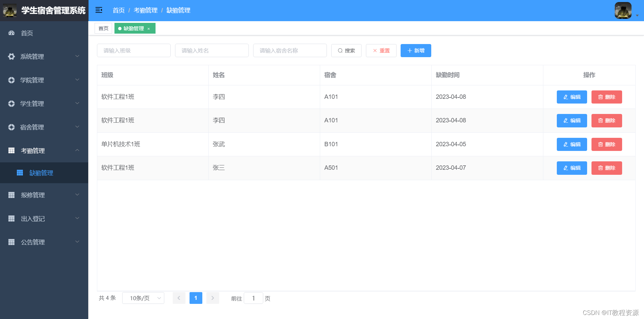Edit the 张武 B101 row
Viewport: 644px width, 319px height.
click(x=572, y=144)
